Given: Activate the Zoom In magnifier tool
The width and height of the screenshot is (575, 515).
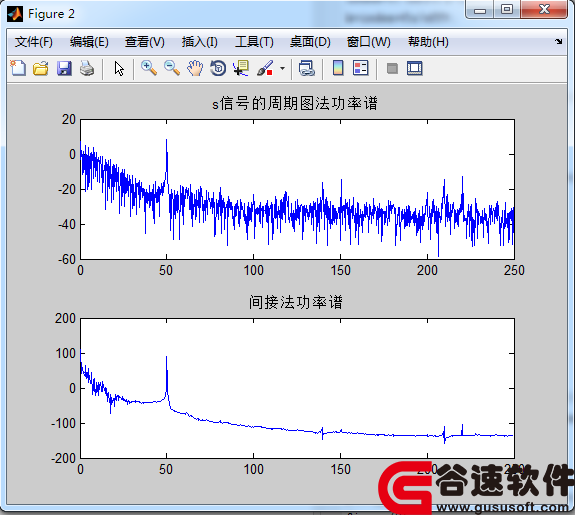Looking at the screenshot, I should [149, 68].
